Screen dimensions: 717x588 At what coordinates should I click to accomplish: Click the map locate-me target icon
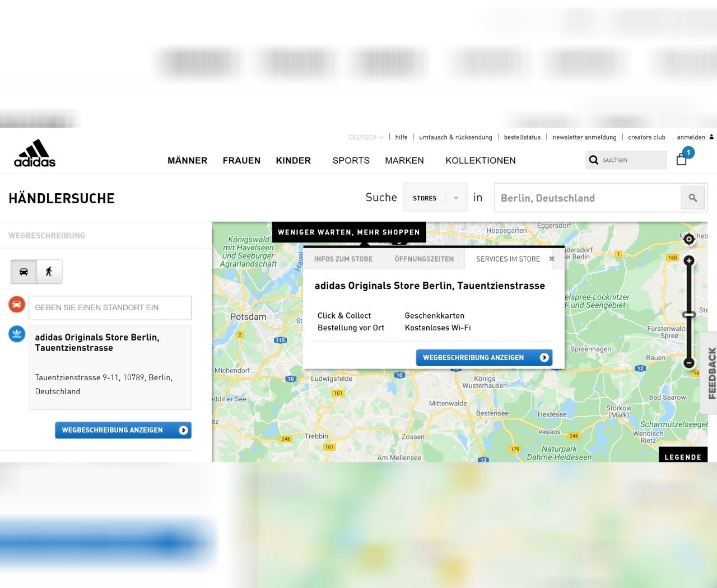click(x=689, y=239)
